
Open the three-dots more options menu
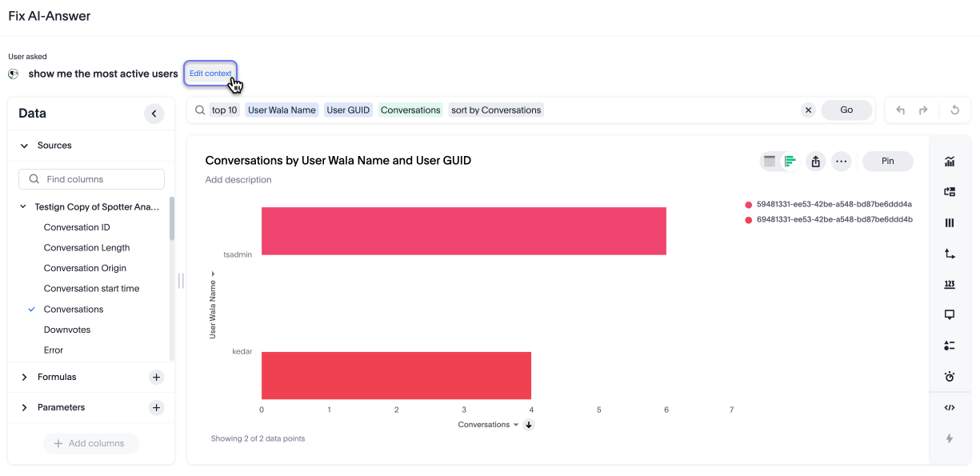point(841,162)
